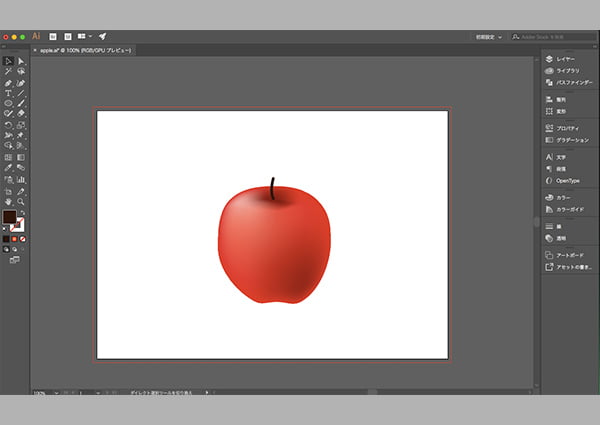Switch to Color paint mode
The width and height of the screenshot is (600, 425).
point(5,239)
